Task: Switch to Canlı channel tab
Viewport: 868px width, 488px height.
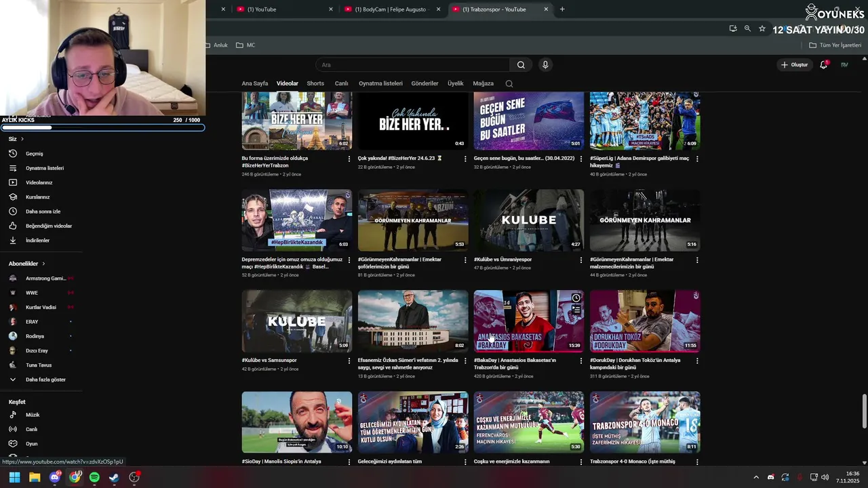Action: click(341, 83)
